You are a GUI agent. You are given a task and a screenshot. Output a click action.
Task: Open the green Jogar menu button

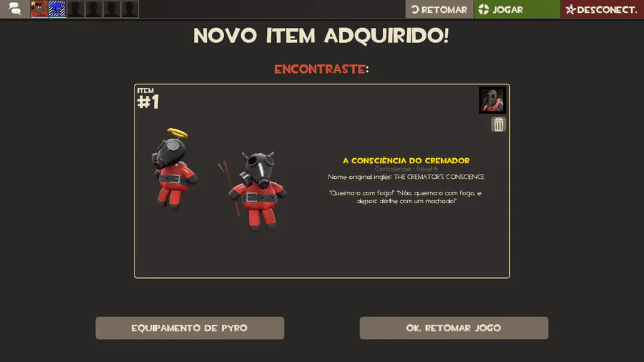tap(517, 9)
